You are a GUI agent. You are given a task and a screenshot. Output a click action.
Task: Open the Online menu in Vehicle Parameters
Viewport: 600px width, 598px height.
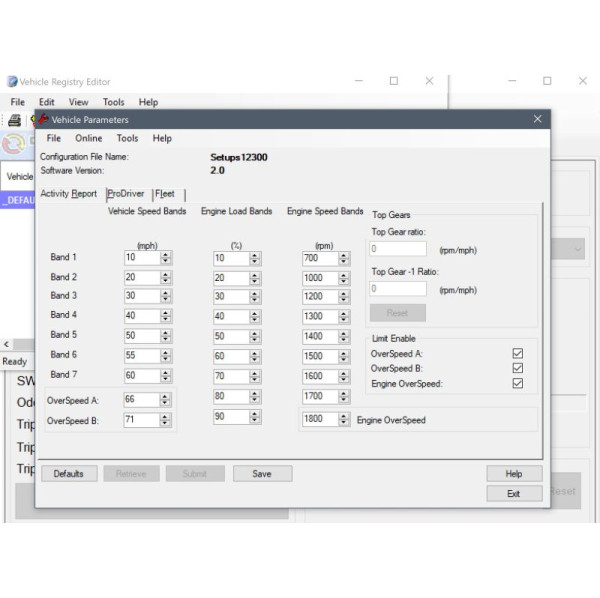point(88,138)
